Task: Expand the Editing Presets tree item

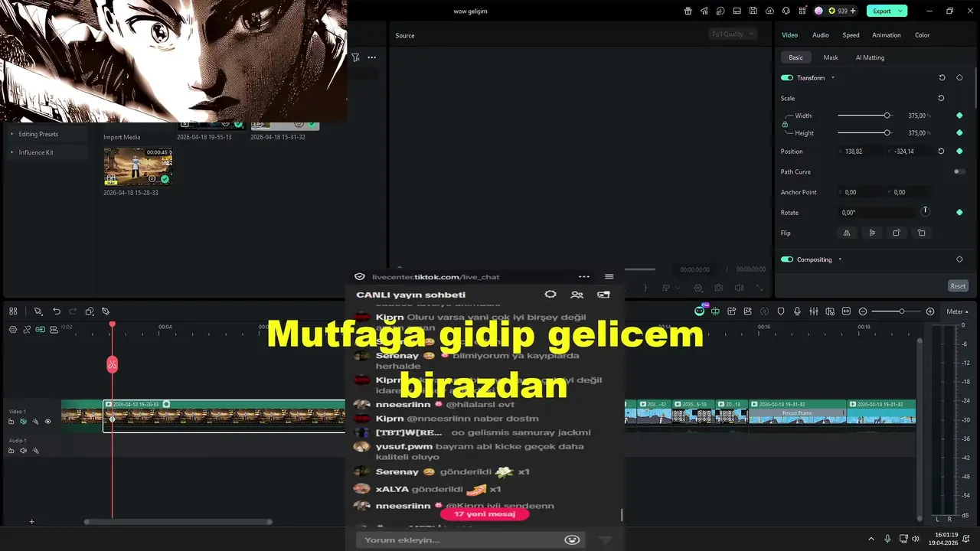Action: coord(11,134)
